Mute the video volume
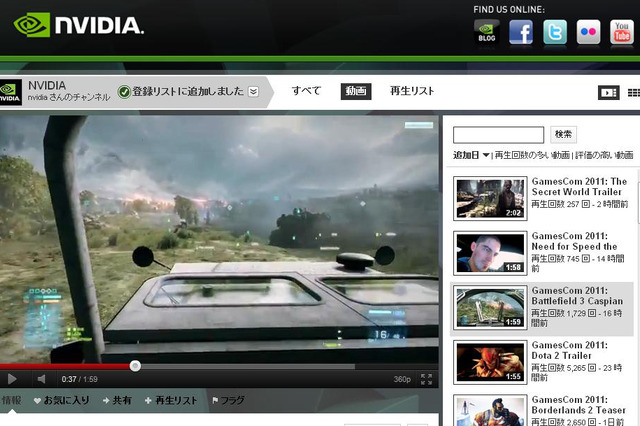 pyautogui.click(x=41, y=379)
